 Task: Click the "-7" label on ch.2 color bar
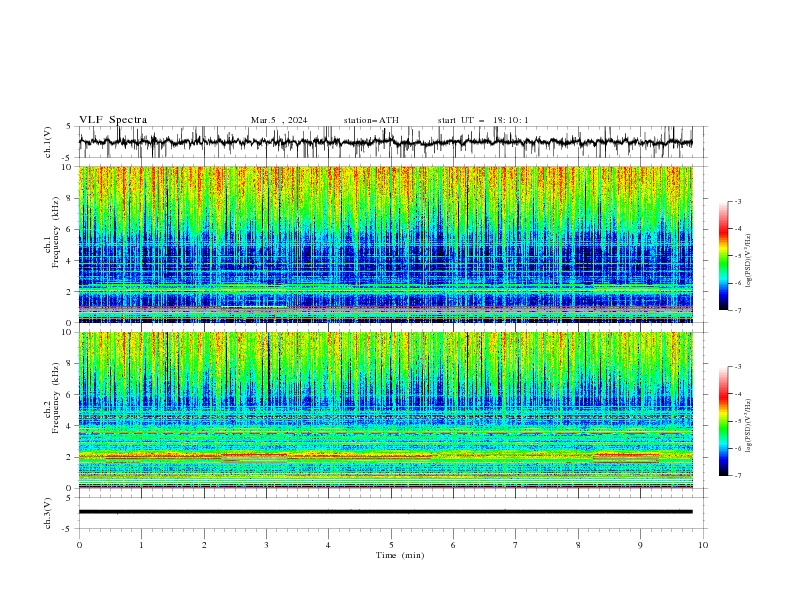coord(738,476)
